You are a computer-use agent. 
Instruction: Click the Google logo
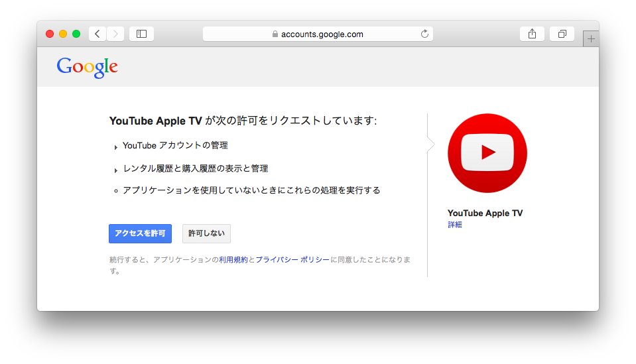[x=87, y=67]
